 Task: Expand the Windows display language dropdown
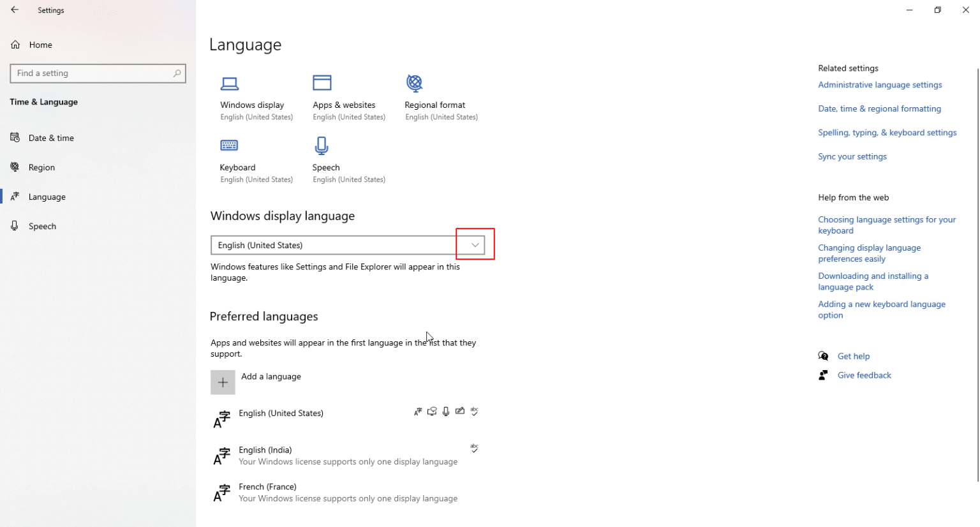point(474,244)
